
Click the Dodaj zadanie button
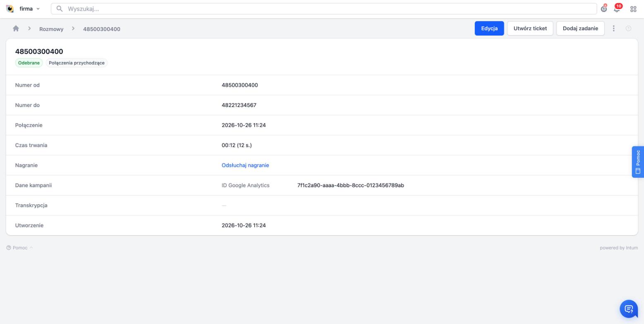click(x=580, y=29)
